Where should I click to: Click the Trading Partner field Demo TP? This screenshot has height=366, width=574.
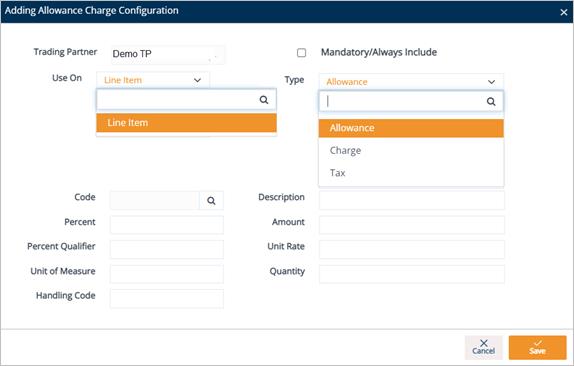(x=168, y=54)
